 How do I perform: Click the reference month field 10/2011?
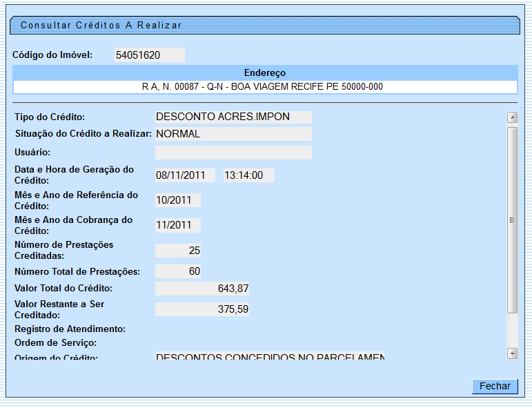(178, 200)
